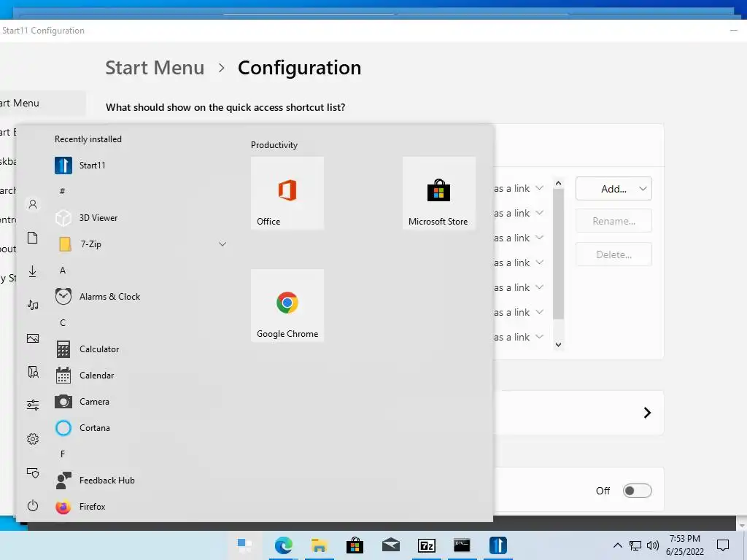Click the shortcut list scrollbar thumb
The image size is (747, 560).
click(558, 254)
